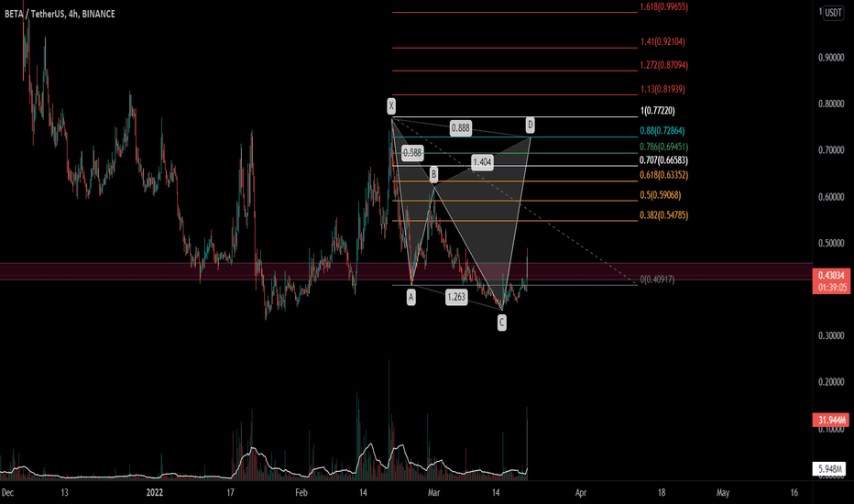854x504 pixels.
Task: Click the May date axis label
Action: (x=723, y=493)
